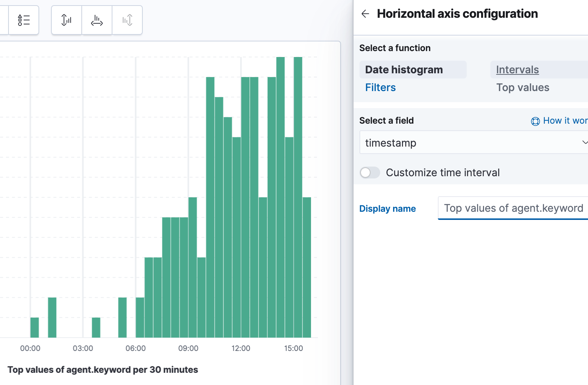Image resolution: width=588 pixels, height=385 pixels.
Task: Click the 12:00 axis tick label
Action: (x=241, y=348)
